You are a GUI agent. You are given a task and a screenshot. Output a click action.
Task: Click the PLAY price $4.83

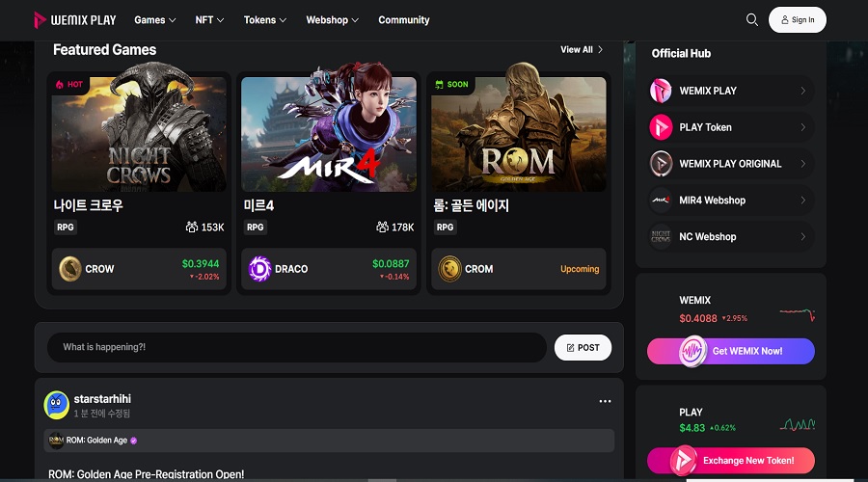pyautogui.click(x=692, y=428)
